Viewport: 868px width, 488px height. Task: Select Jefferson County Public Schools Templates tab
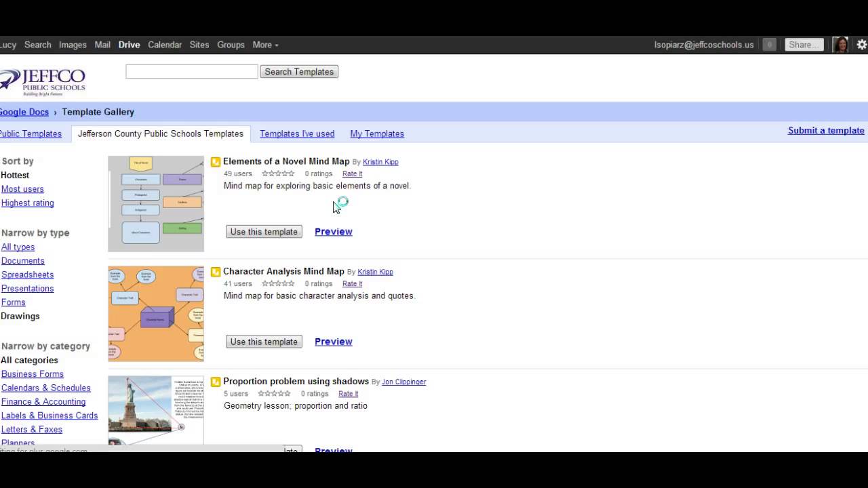161,134
